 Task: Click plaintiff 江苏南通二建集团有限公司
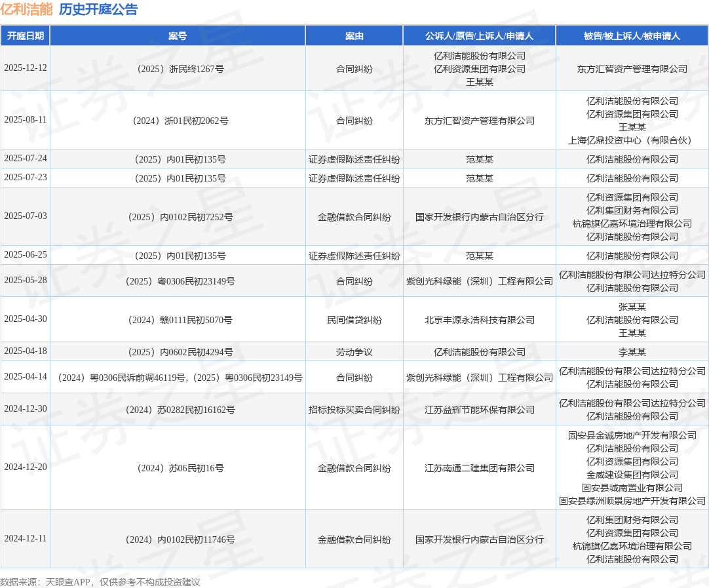(x=479, y=468)
